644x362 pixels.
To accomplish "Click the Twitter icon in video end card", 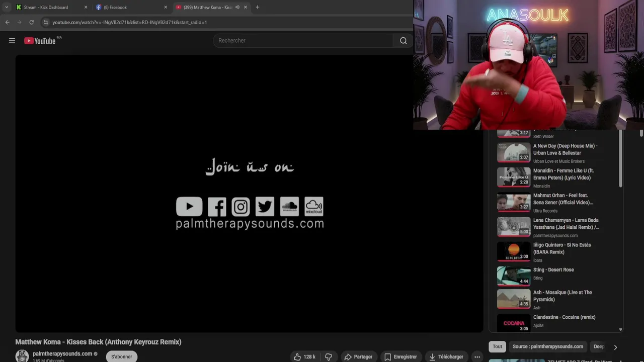I will pos(265,207).
